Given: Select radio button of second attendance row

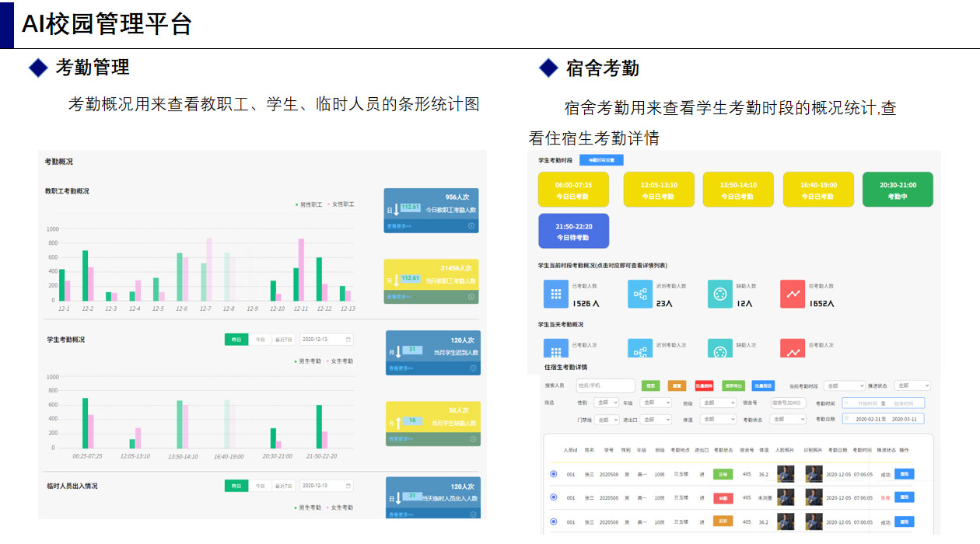Looking at the screenshot, I should (x=554, y=497).
